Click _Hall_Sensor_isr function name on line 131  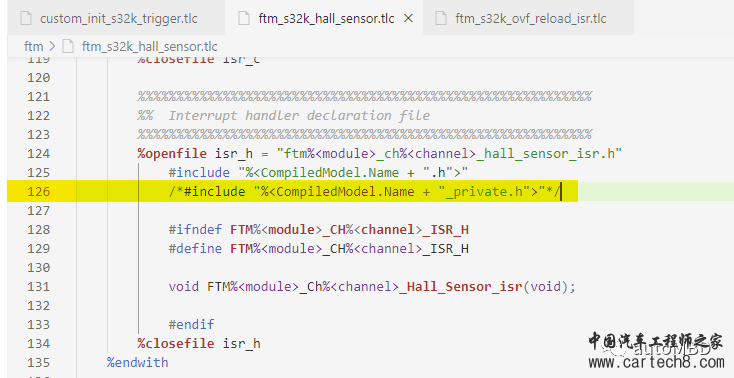461,286
